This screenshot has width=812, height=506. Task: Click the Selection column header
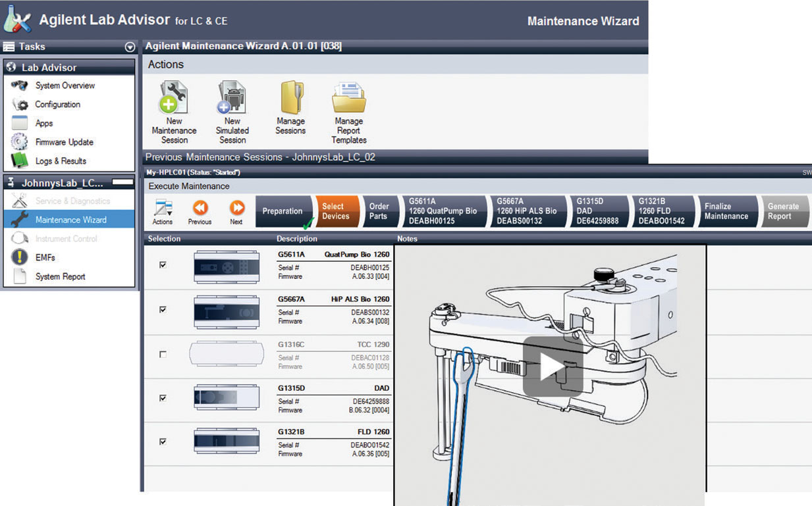pos(165,239)
